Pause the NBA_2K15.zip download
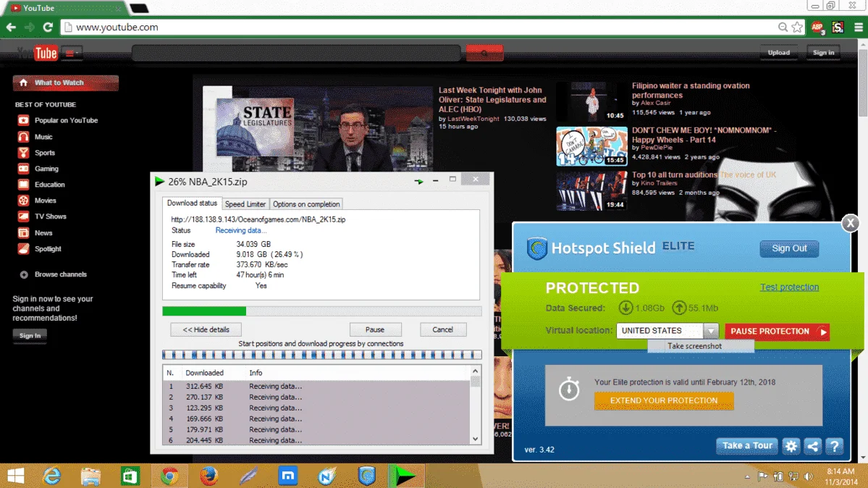 pyautogui.click(x=375, y=329)
